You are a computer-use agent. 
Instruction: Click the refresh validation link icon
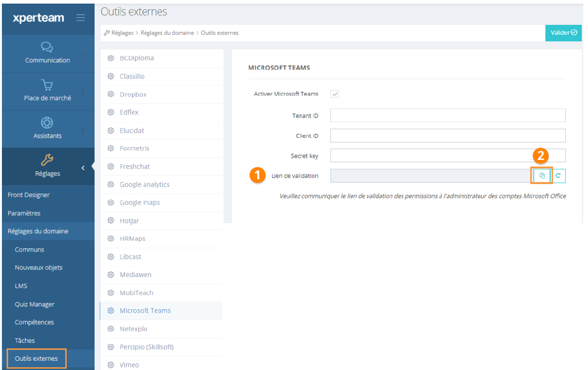click(x=558, y=176)
